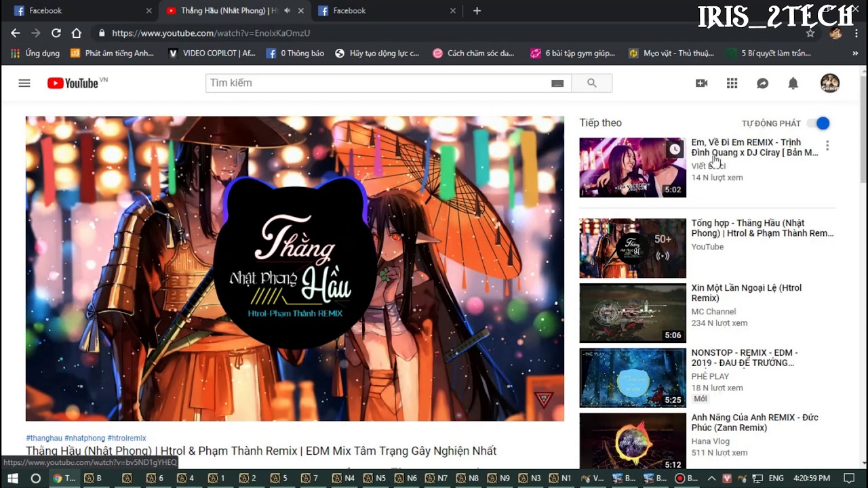The image size is (868, 488).
Task: Open the Phát âm tiếng Anh bookmark
Action: point(113,53)
